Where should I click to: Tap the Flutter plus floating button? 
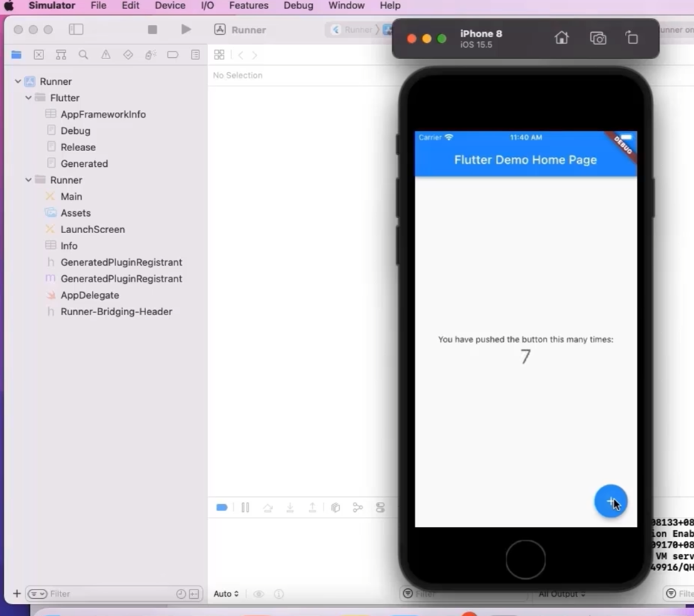click(x=611, y=501)
